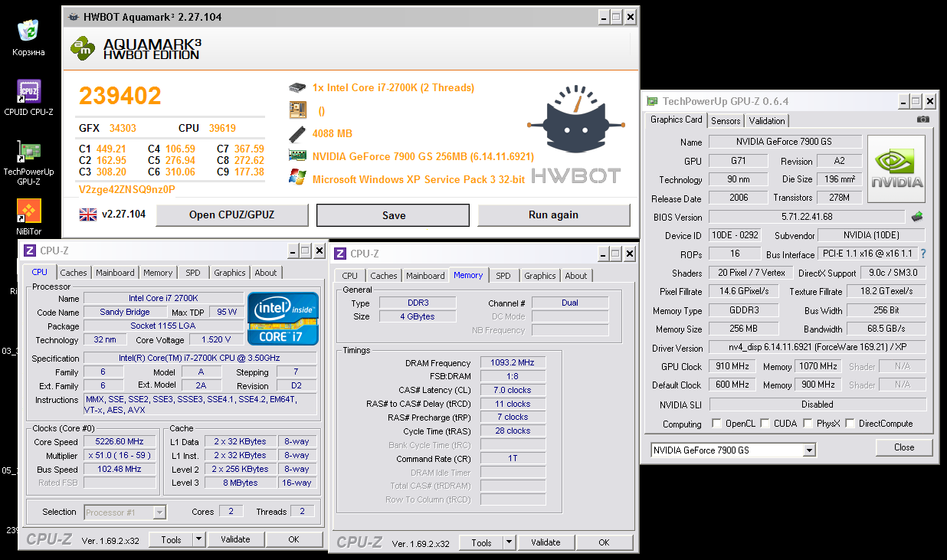Click the GPU Clock 910 MHz value
The image size is (947, 560).
click(732, 366)
